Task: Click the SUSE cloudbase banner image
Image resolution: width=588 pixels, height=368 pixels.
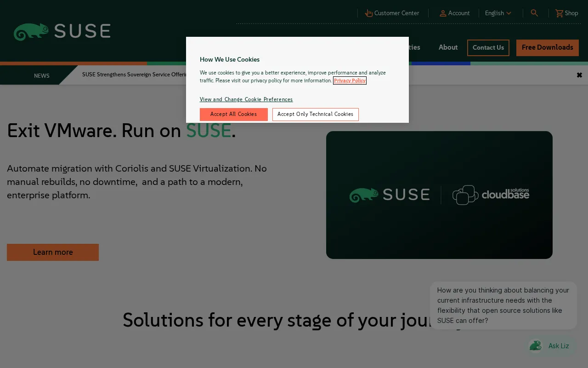Action: pyautogui.click(x=439, y=195)
